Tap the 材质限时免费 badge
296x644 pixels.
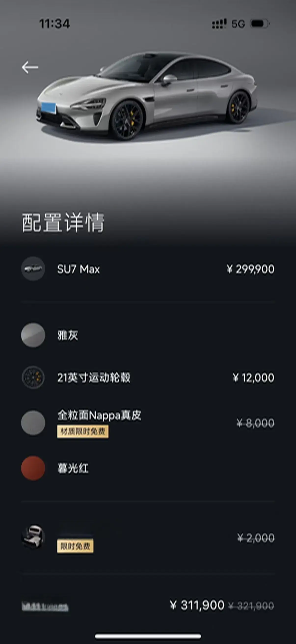click(83, 432)
